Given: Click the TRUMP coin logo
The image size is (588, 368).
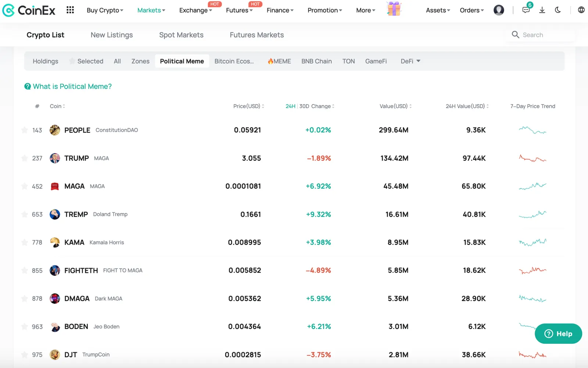Looking at the screenshot, I should point(55,158).
